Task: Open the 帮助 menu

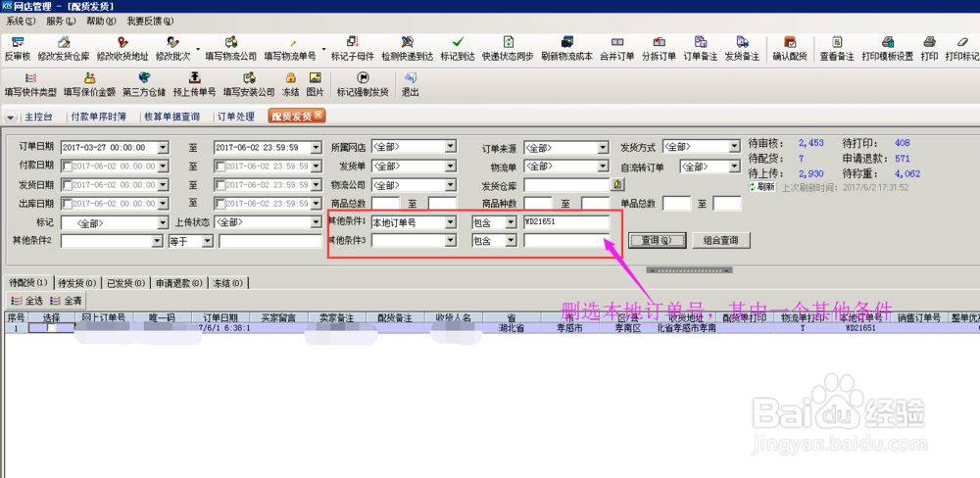Action: coord(101,22)
